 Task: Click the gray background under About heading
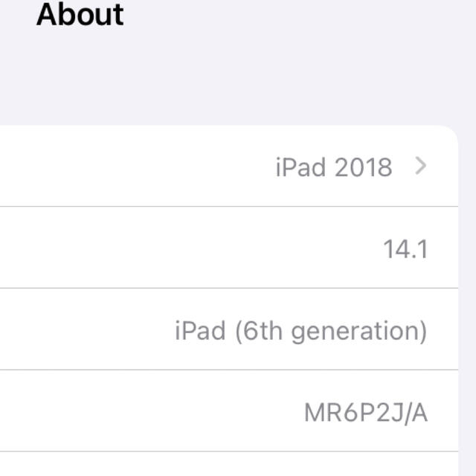(x=231, y=76)
